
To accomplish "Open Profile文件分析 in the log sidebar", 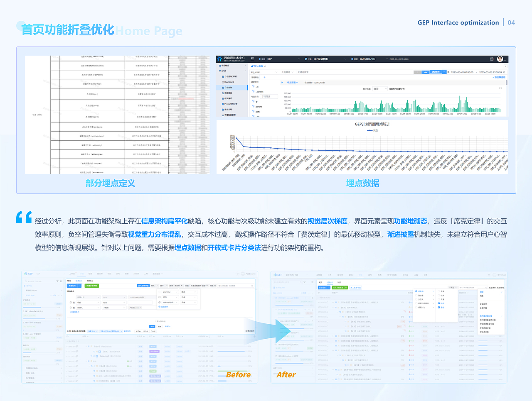I will point(230,104).
